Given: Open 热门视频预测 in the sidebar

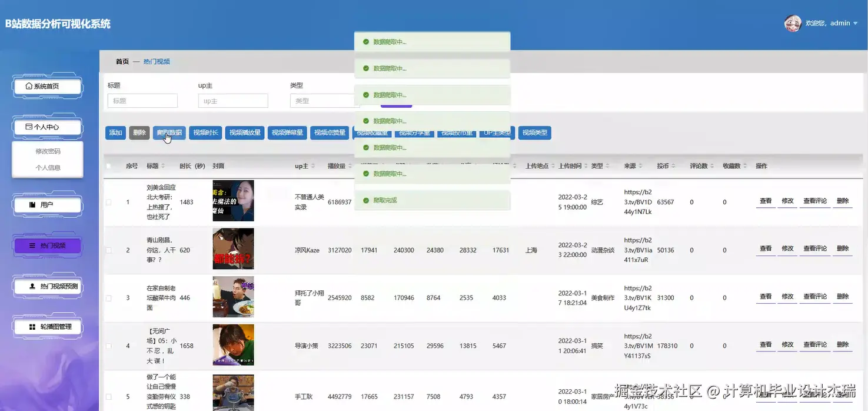Looking at the screenshot, I should click(x=47, y=286).
